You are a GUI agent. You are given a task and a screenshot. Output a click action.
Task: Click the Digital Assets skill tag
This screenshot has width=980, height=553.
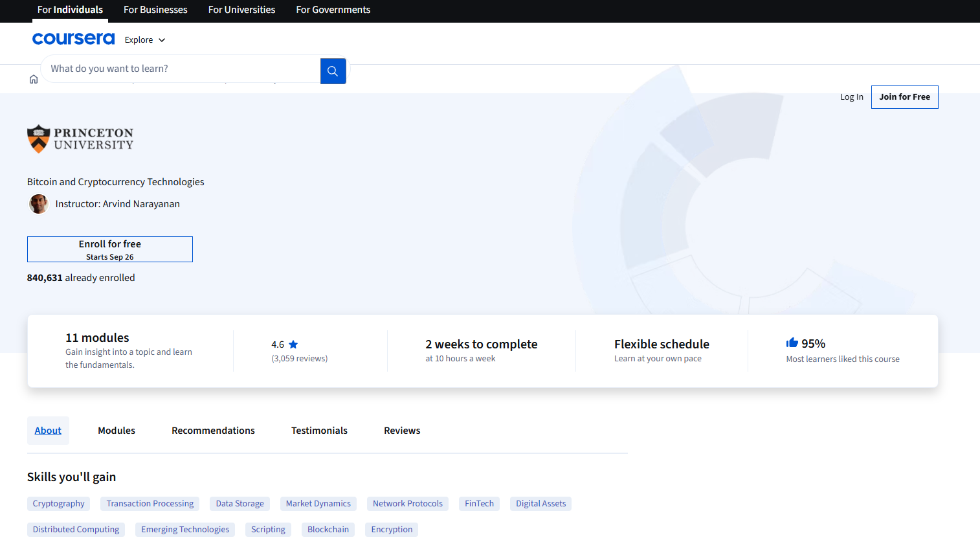[541, 504]
